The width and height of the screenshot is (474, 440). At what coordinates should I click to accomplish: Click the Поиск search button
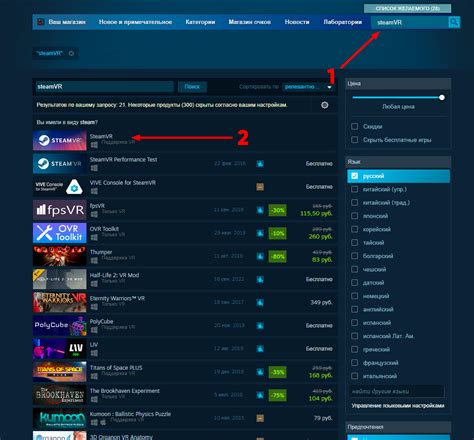tap(192, 87)
